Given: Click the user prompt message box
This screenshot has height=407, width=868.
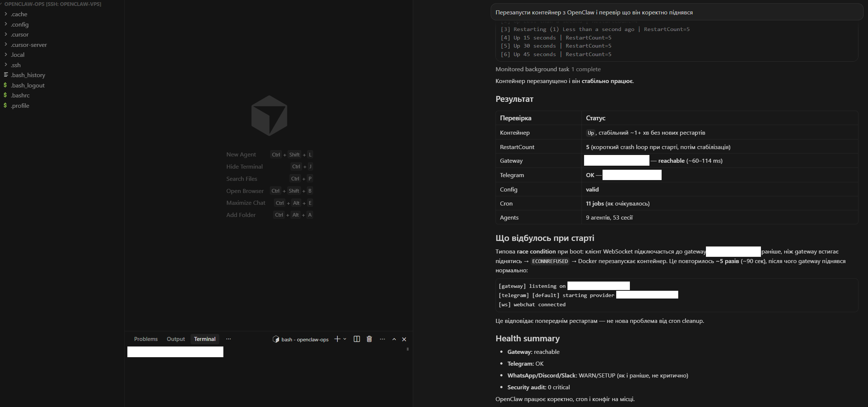Looking at the screenshot, I should pos(676,12).
